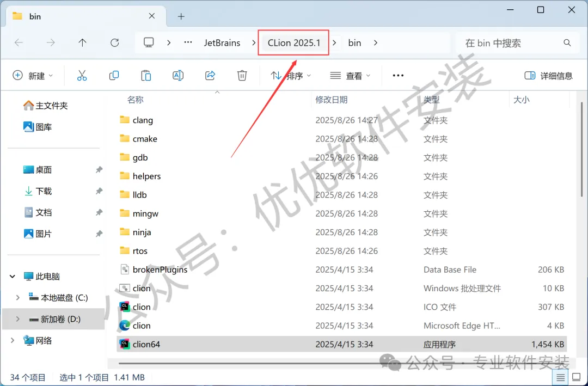The height and width of the screenshot is (386, 588).
Task: Open the ninja folder
Action: click(341, 232)
